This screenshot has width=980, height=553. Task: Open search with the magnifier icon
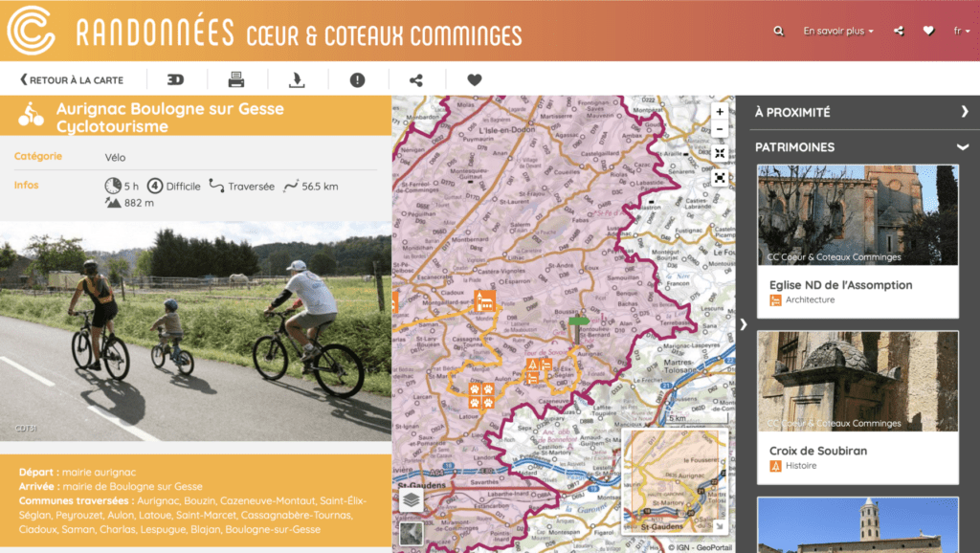(778, 31)
